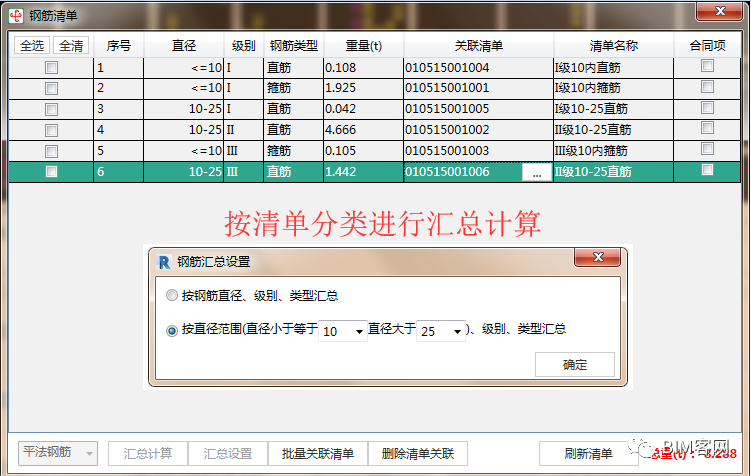Close the 钢筋汇总设置 dialog
This screenshot has height=476, width=751.
tap(598, 257)
